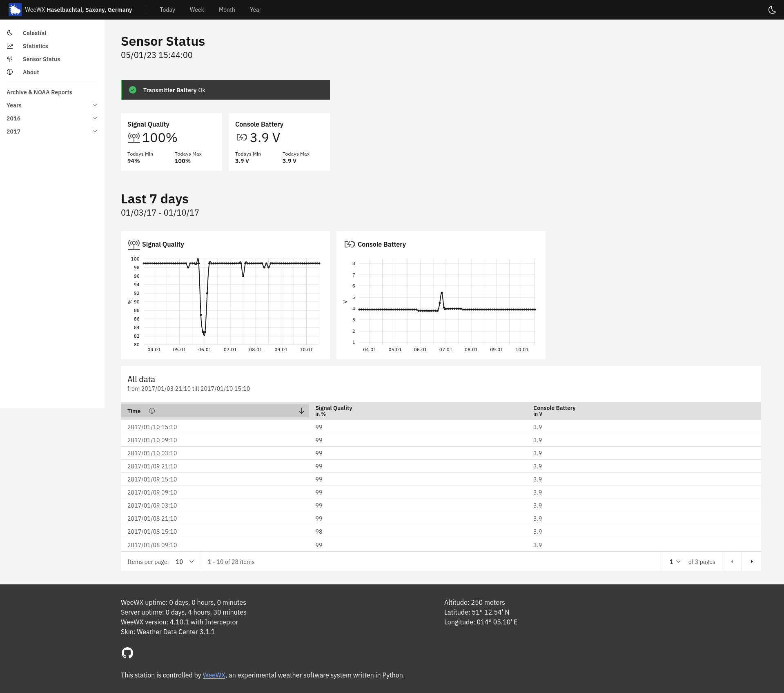
Task: Go to Sensor Status in sidebar
Action: point(42,59)
